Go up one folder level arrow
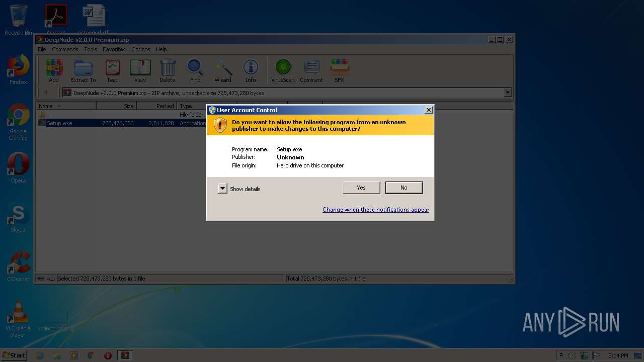The height and width of the screenshot is (362, 644). coord(46,93)
